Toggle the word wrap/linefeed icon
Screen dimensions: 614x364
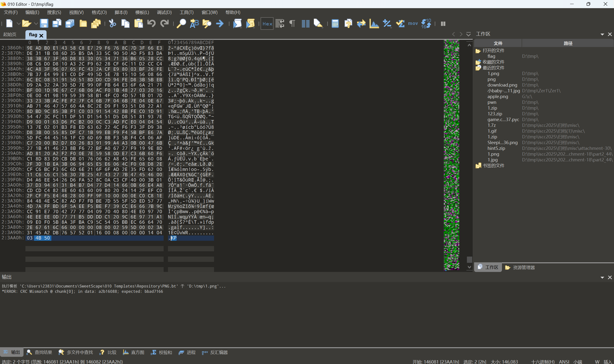[280, 23]
